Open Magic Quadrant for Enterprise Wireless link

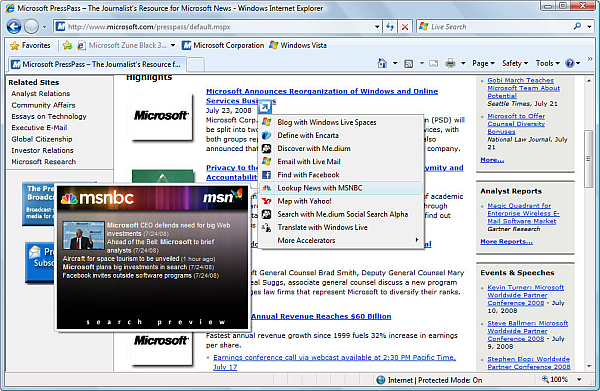(523, 213)
